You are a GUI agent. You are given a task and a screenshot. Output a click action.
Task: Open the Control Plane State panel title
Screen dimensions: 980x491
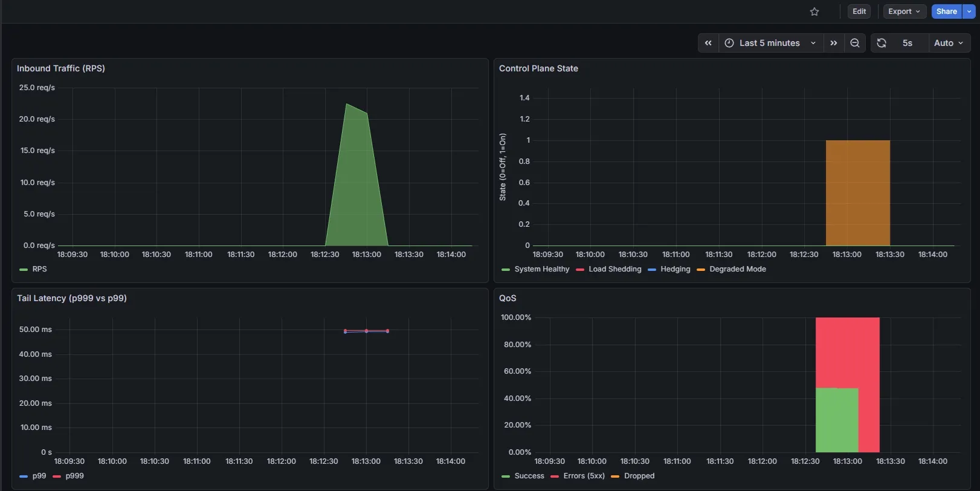click(538, 68)
